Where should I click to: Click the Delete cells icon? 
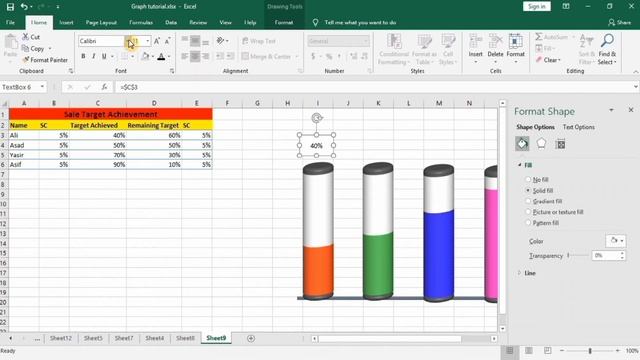pos(496,42)
